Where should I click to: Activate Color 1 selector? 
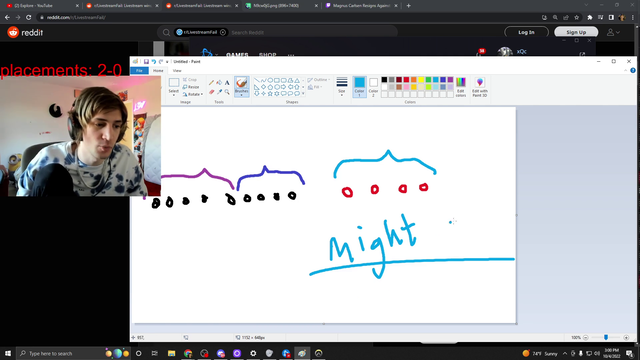tap(360, 87)
